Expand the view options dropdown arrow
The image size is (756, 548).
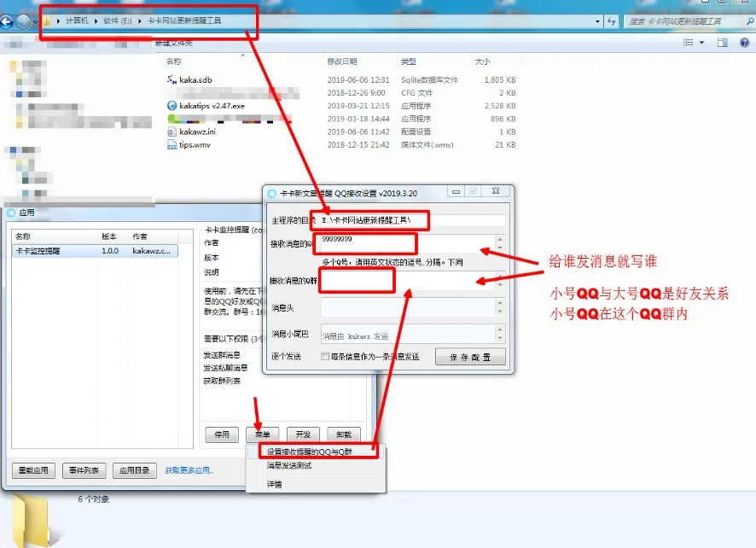point(701,43)
